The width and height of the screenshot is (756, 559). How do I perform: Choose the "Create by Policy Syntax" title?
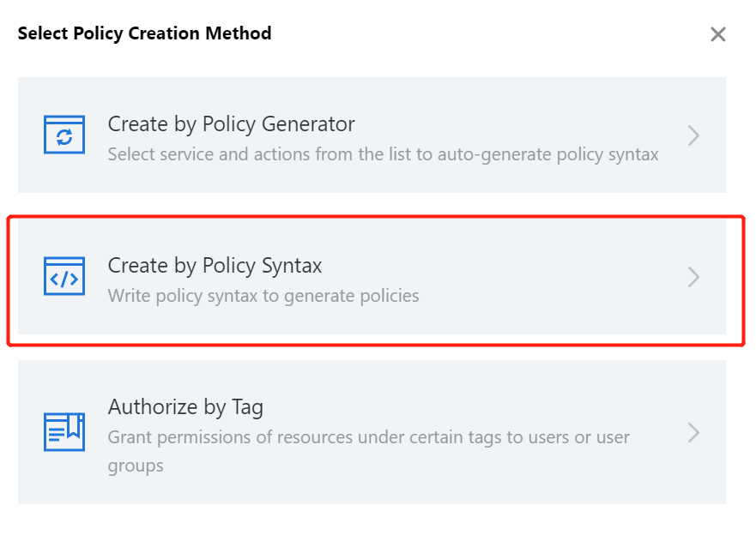(x=215, y=266)
